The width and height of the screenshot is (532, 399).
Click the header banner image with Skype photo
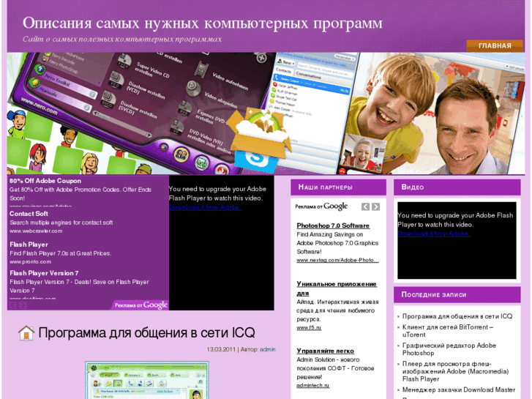click(266, 113)
